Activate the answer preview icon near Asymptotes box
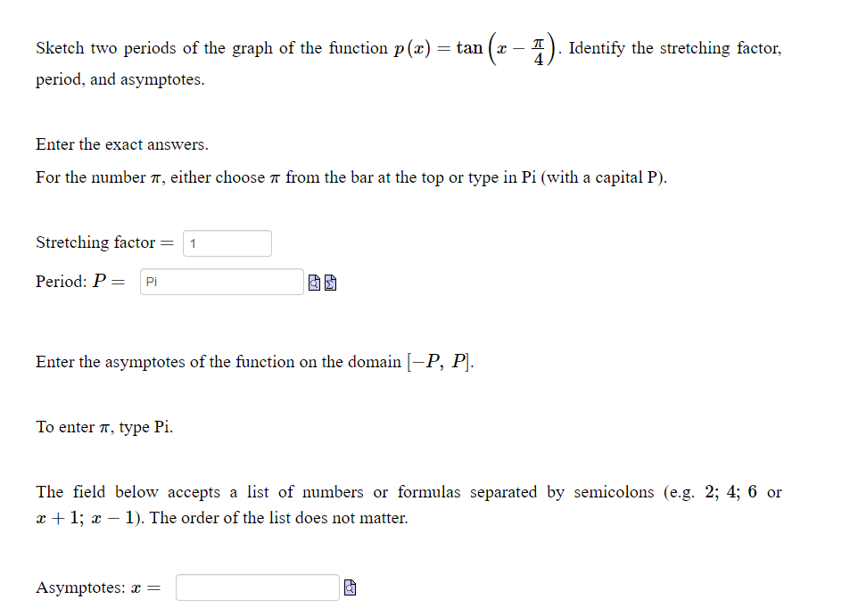Screen dimensions: 850x616 [350, 587]
